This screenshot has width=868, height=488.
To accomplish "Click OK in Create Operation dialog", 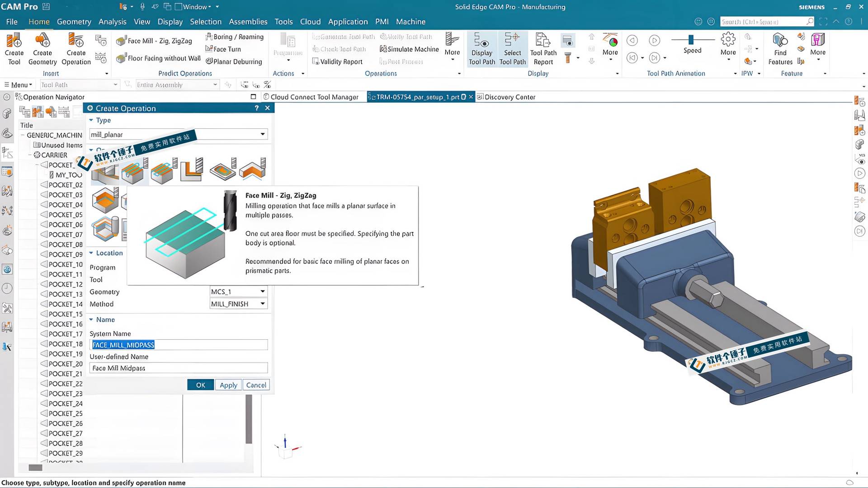I will tap(200, 385).
